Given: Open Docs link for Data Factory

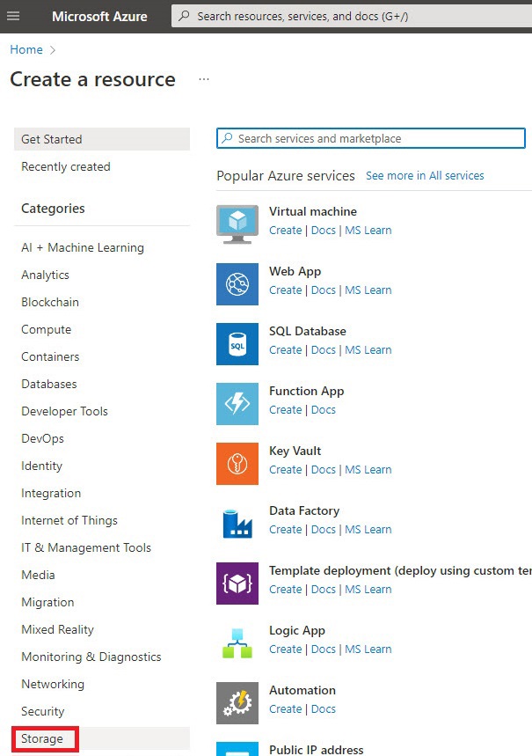Looking at the screenshot, I should pyautogui.click(x=323, y=530).
